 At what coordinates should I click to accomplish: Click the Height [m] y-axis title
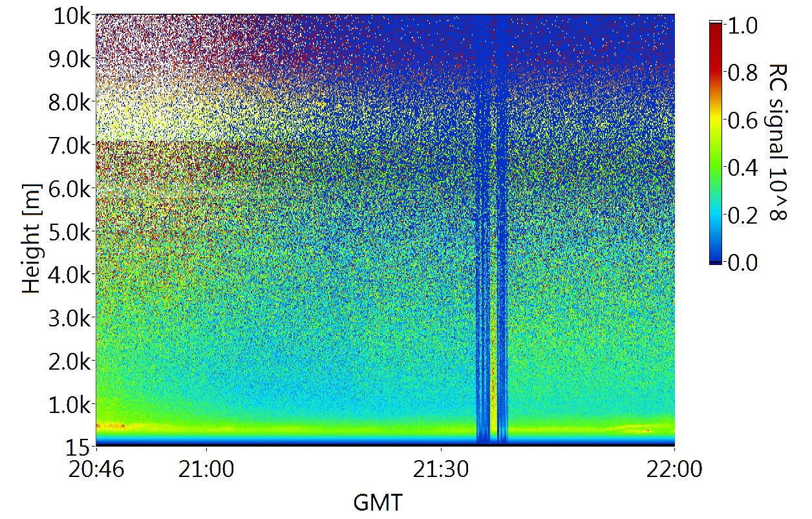click(32, 238)
